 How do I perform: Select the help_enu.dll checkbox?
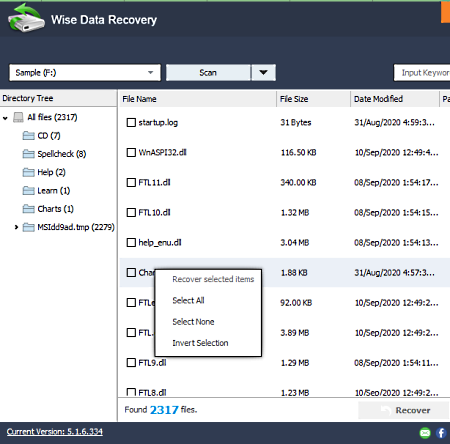131,242
